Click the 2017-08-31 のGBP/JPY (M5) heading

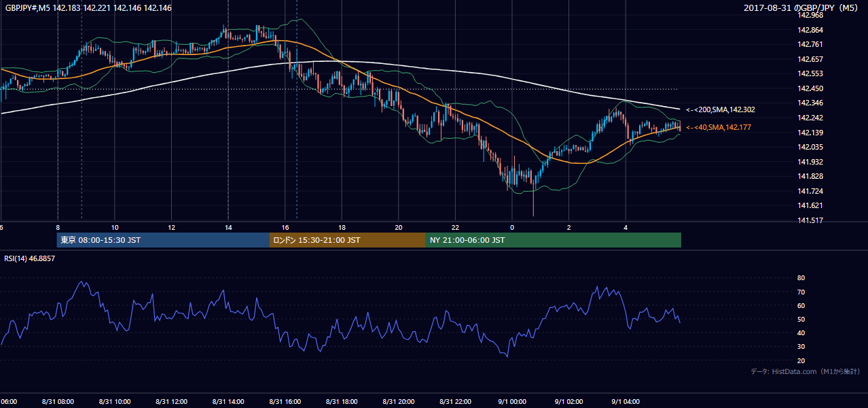(x=802, y=8)
